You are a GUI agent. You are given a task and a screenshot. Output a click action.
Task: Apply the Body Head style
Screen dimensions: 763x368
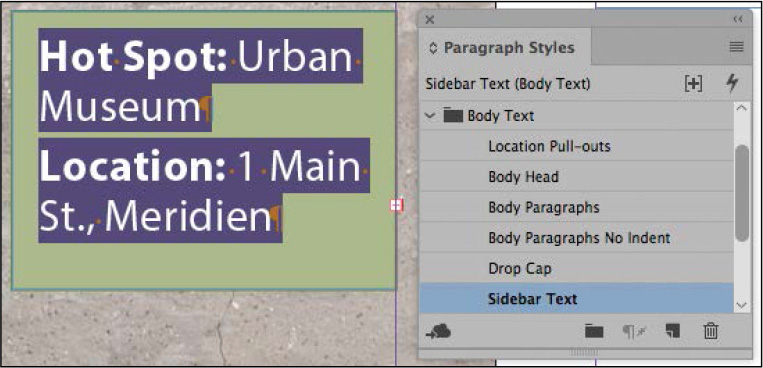click(x=577, y=177)
